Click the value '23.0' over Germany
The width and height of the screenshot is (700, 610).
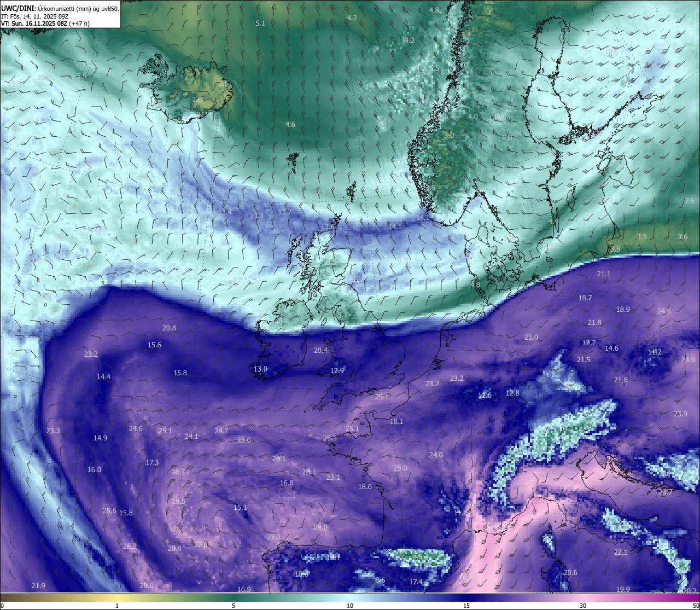[x=531, y=337]
